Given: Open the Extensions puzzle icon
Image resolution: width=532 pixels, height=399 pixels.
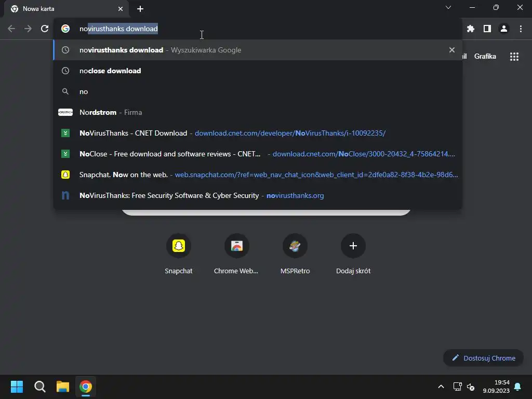Looking at the screenshot, I should point(470,29).
